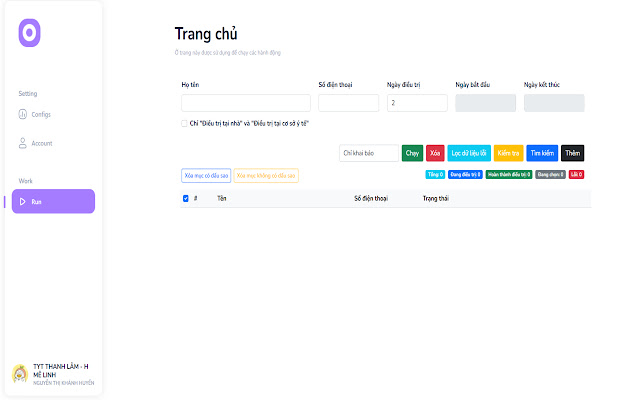Click Xóa mục không có dấu sao button
The width and height of the screenshot is (640, 400).
click(x=266, y=176)
